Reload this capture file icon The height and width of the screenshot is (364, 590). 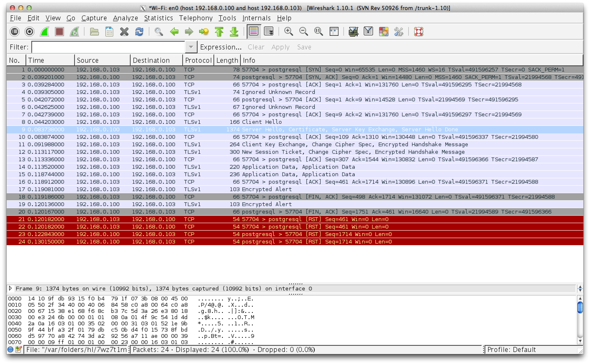tap(139, 32)
